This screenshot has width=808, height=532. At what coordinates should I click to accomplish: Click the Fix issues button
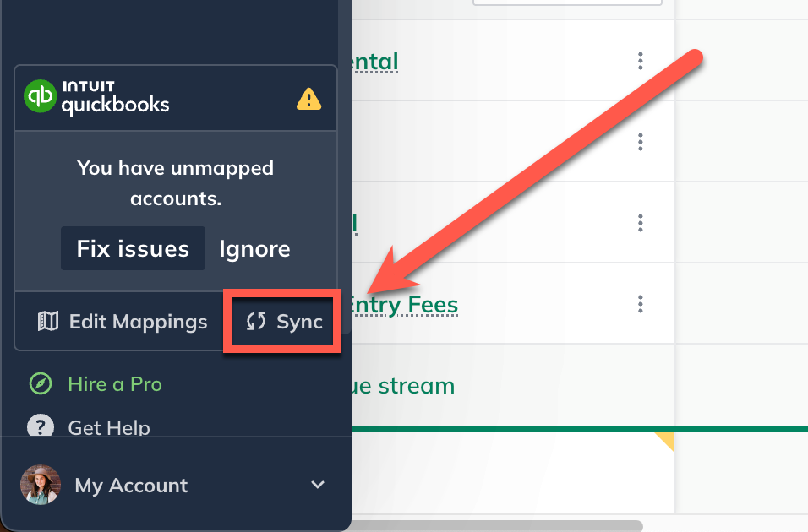(x=133, y=248)
